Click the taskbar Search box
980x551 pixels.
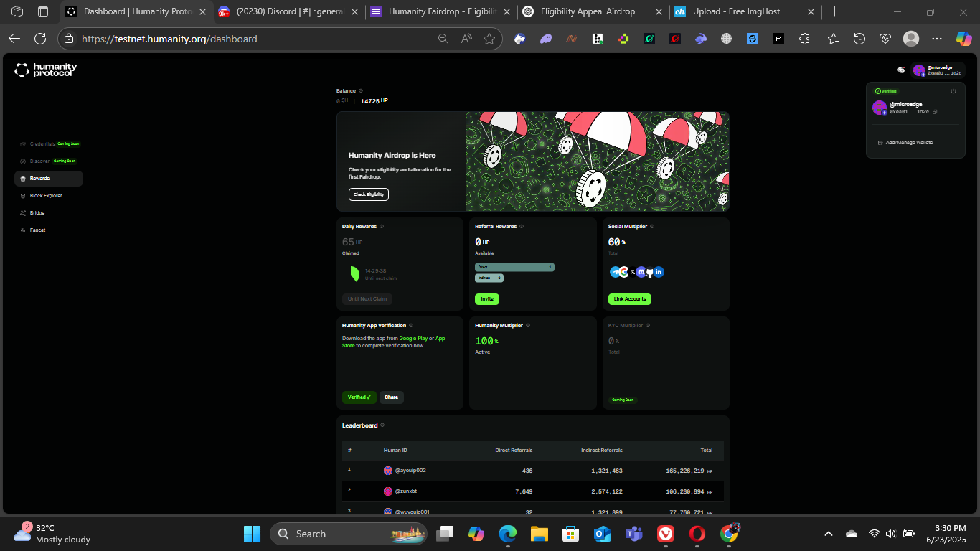[x=349, y=534]
